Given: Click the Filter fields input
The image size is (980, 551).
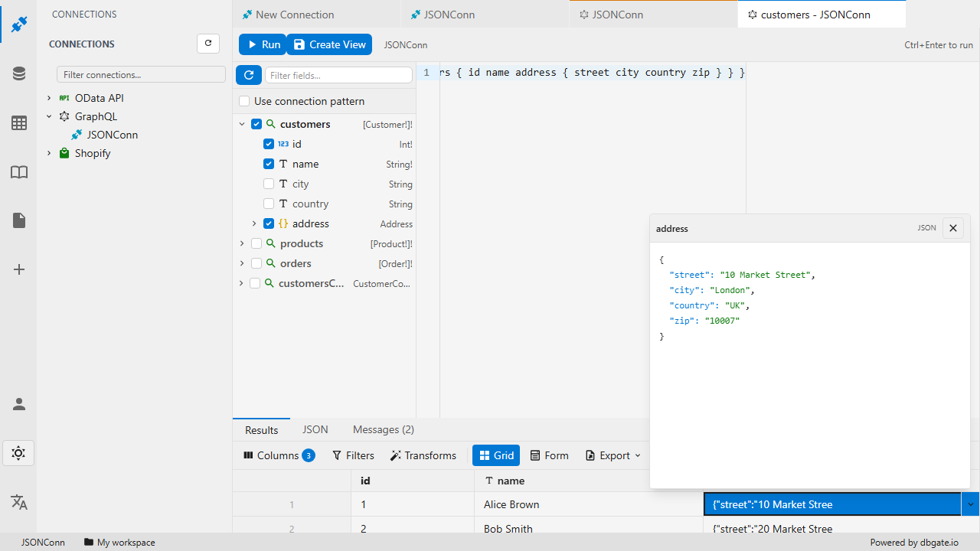Looking at the screenshot, I should tap(338, 75).
